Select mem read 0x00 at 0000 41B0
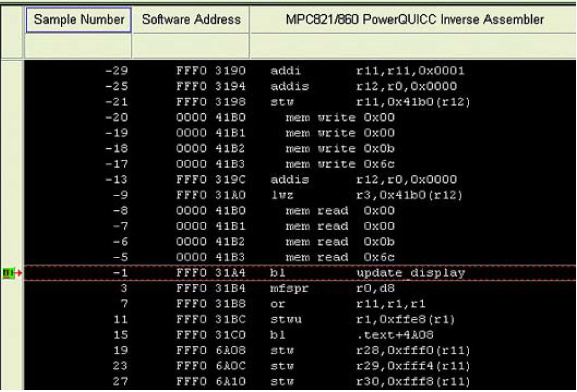This screenshot has width=577, height=392. click(339, 210)
